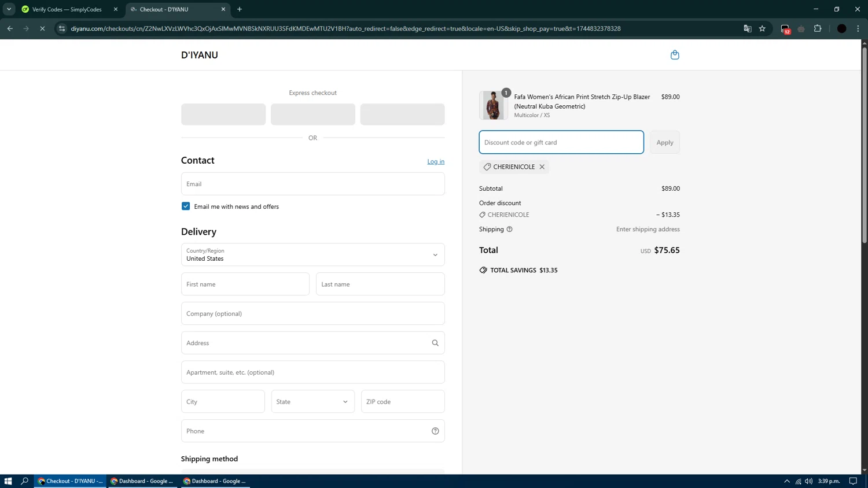Open the extension with red badge
868x488 pixels.
pyautogui.click(x=785, y=29)
